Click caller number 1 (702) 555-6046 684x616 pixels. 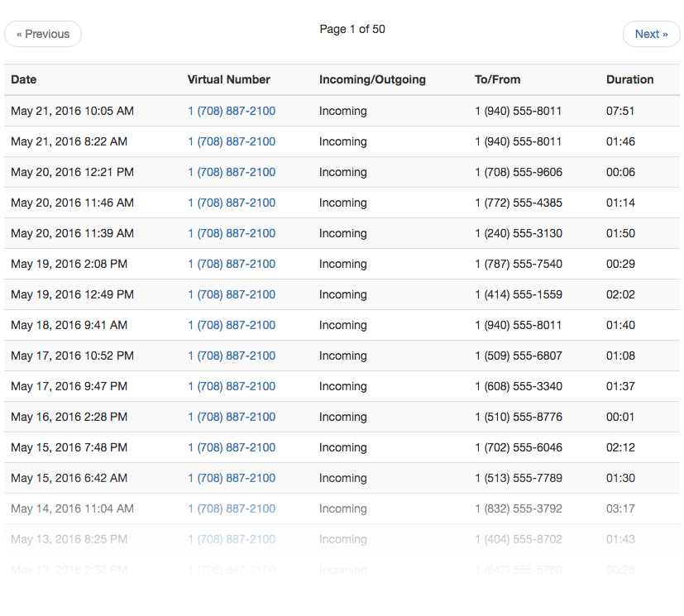[519, 447]
